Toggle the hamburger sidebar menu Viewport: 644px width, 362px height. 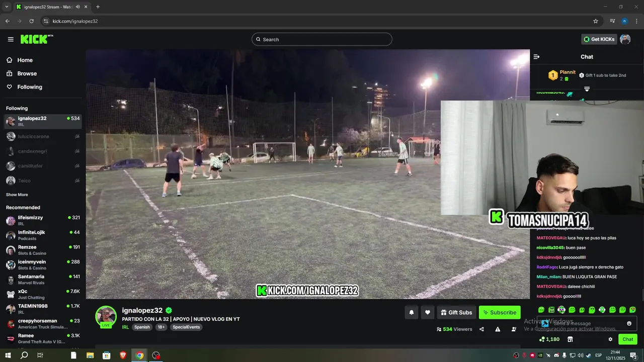[x=11, y=39]
